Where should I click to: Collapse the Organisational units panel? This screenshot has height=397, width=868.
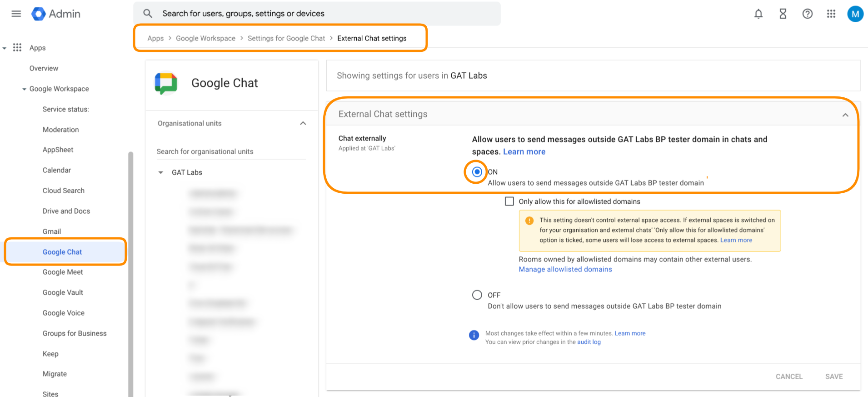303,123
